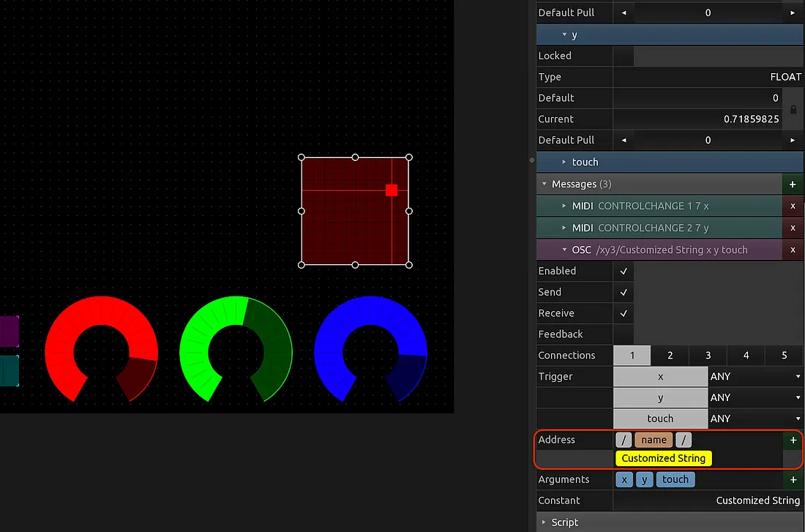The width and height of the screenshot is (805, 532).
Task: Select connection 4
Action: (746, 356)
